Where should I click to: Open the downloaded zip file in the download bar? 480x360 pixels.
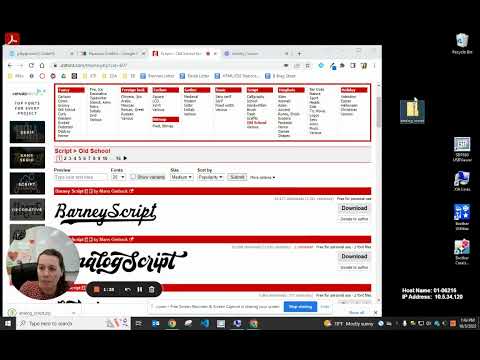pos(34,313)
